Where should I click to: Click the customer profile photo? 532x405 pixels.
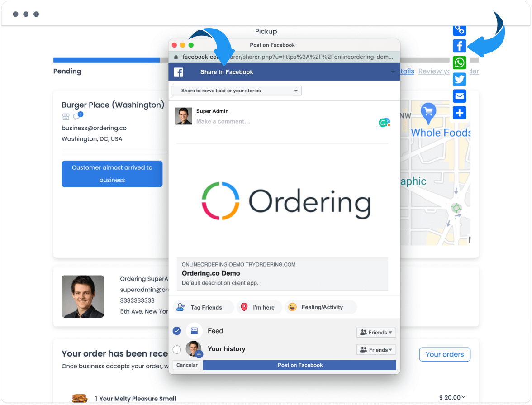click(82, 296)
